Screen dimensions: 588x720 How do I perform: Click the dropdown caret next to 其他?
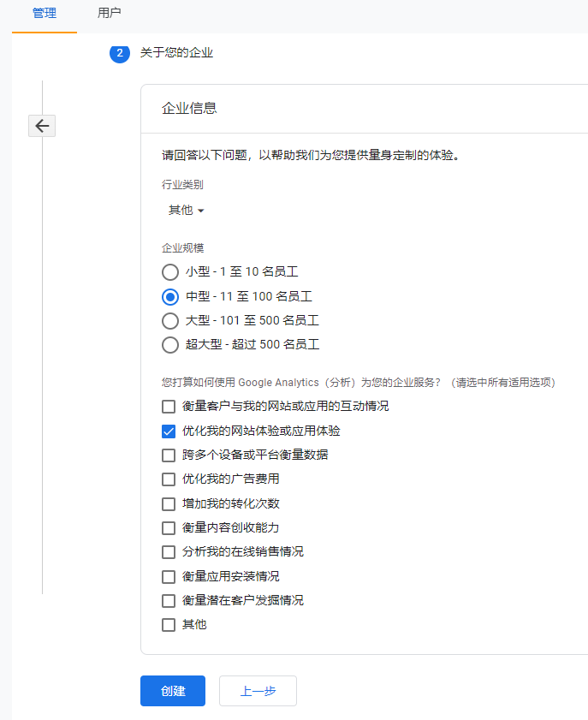(x=202, y=211)
